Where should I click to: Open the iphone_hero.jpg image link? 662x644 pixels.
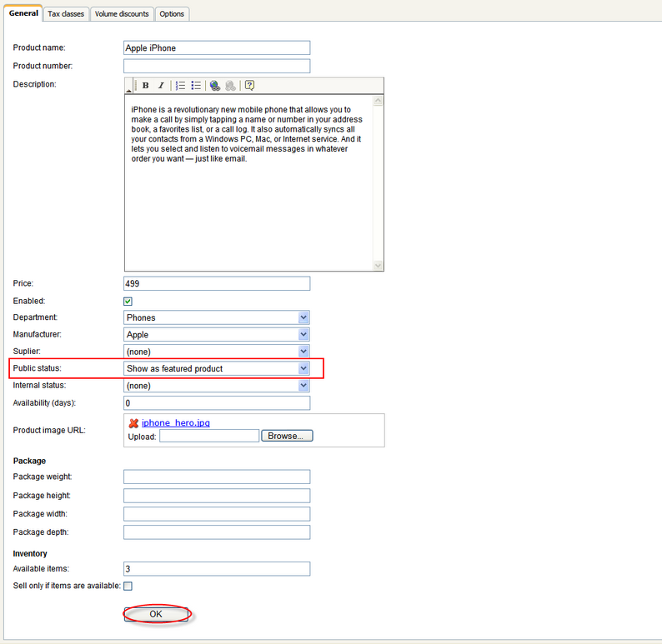point(176,422)
